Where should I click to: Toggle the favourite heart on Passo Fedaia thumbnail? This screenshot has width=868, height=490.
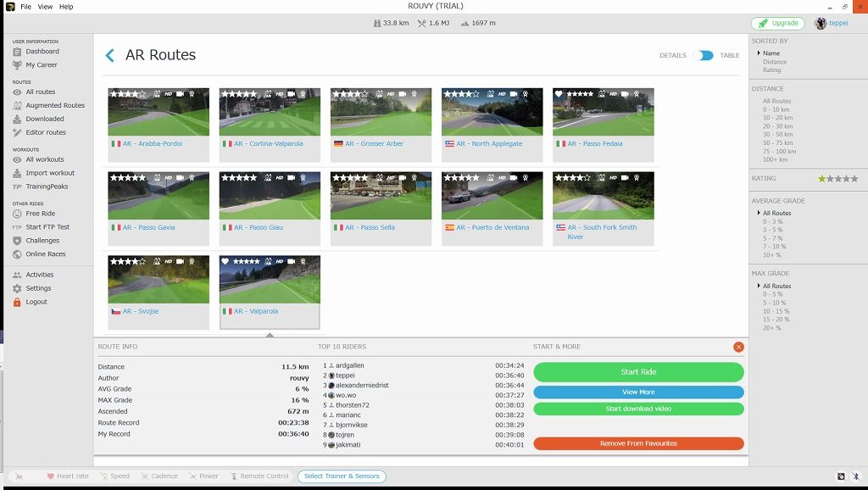(559, 94)
